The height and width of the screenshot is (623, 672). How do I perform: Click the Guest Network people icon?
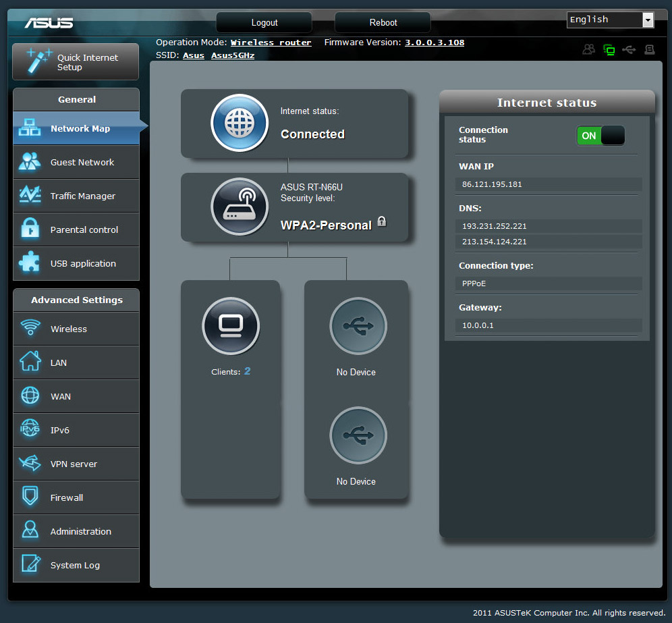pyautogui.click(x=30, y=161)
